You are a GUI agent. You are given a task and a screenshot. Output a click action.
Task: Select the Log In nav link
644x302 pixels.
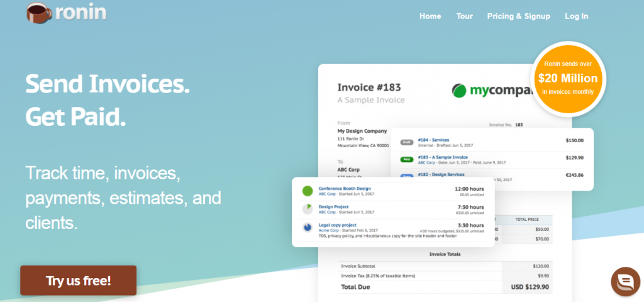tap(577, 16)
